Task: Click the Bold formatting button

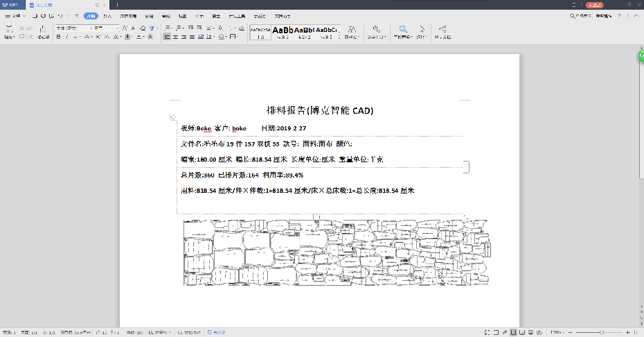Action: [x=59, y=37]
